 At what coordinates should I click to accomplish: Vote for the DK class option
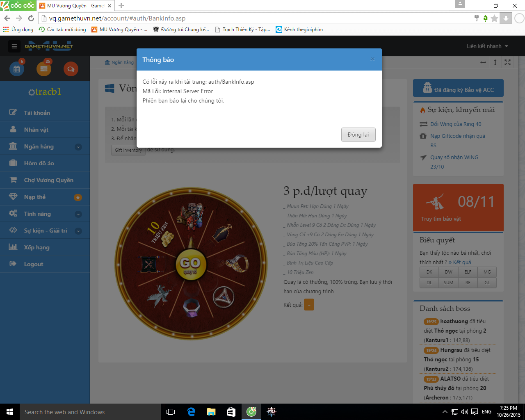tap(429, 272)
